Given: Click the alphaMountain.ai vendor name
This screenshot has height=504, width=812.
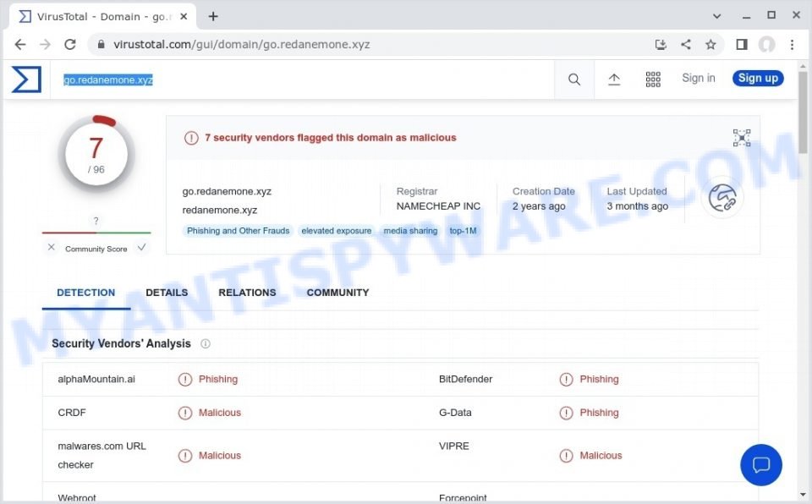Looking at the screenshot, I should click(x=96, y=379).
